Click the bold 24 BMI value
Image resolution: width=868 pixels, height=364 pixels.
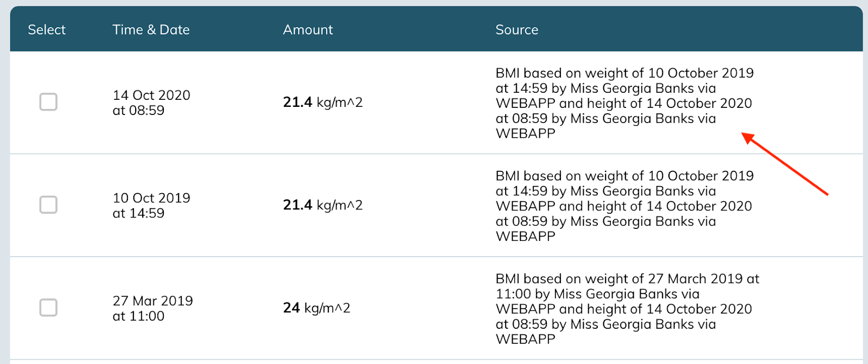click(x=291, y=308)
